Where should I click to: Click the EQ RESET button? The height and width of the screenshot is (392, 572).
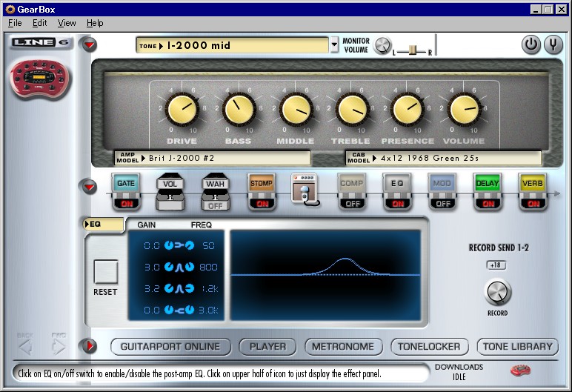[x=105, y=271]
